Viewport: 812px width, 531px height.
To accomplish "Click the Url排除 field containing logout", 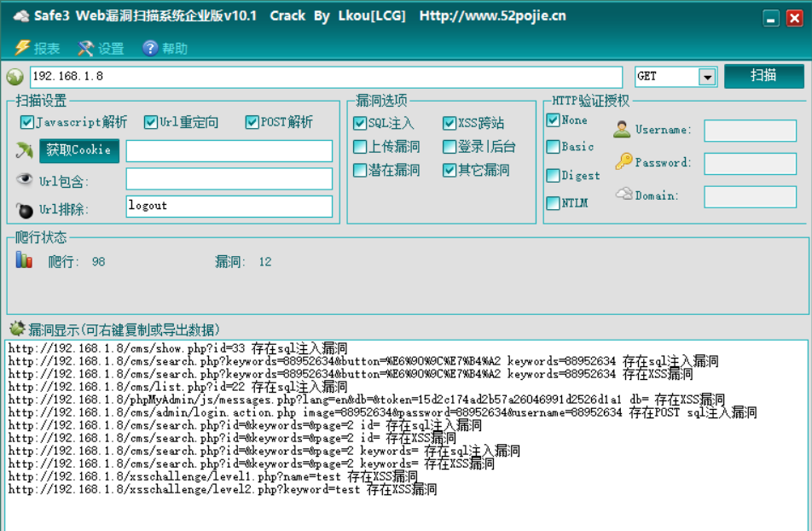I will coord(229,207).
